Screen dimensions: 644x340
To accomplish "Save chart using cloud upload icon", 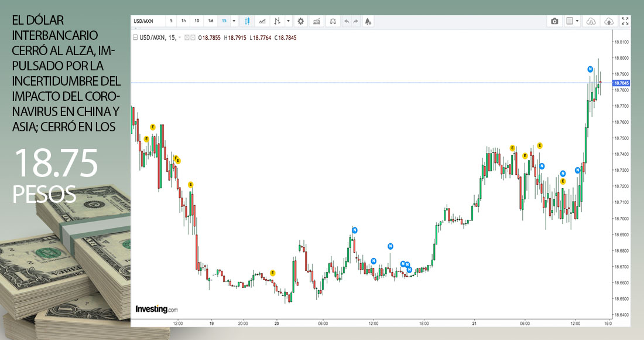I will tap(609, 21).
